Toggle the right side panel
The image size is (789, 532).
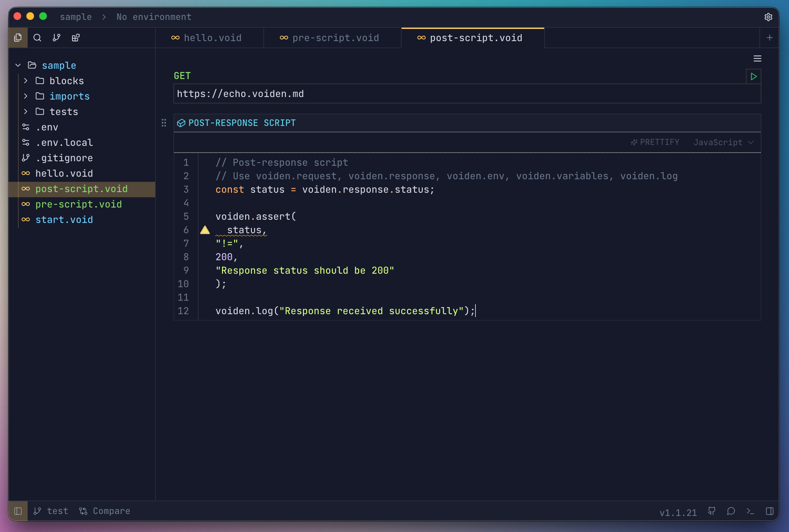pos(770,511)
